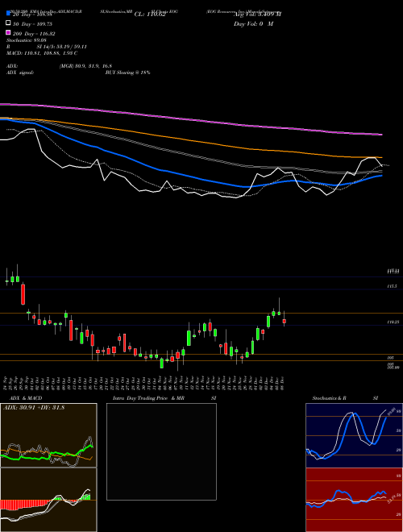Screen dimensions: 403x532
Task: Select the 'SI 14/3: 53.19 / 59.11' value
Action: (x=62, y=47)
